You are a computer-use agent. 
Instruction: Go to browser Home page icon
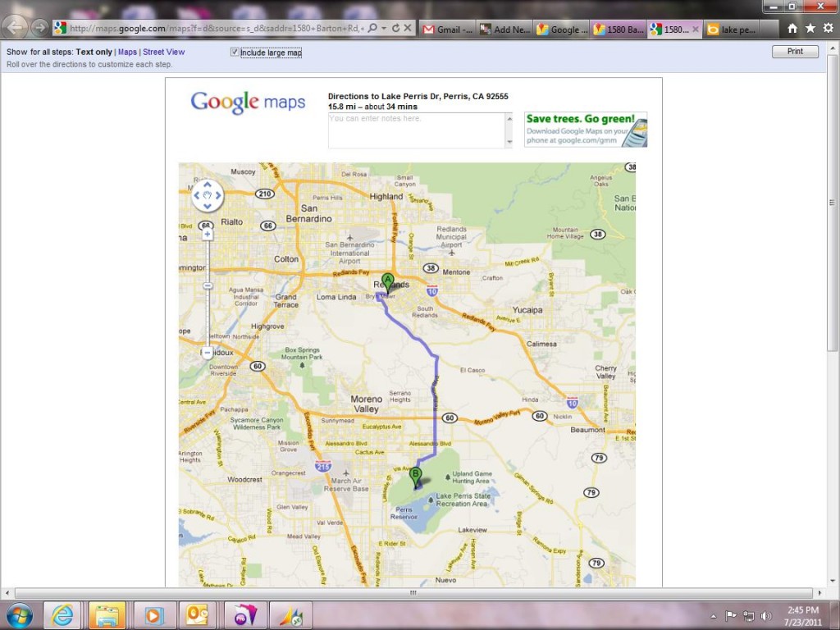point(792,28)
